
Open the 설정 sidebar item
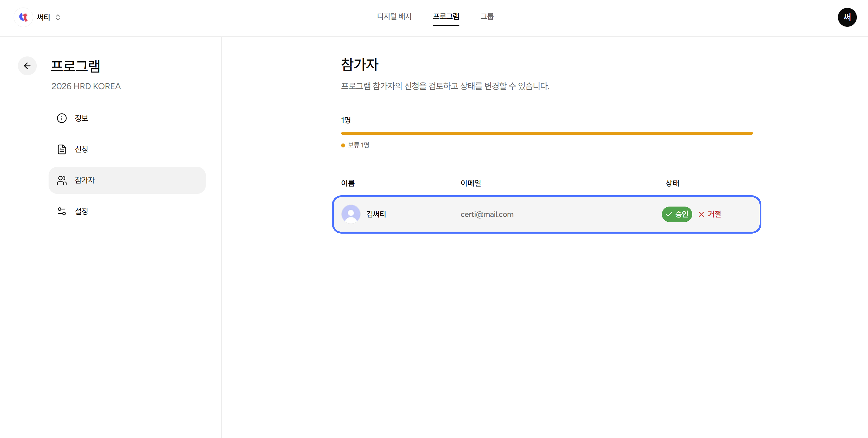pos(127,211)
